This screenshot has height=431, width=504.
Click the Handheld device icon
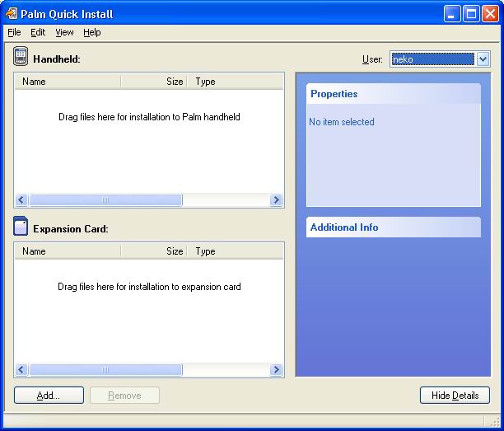(21, 56)
